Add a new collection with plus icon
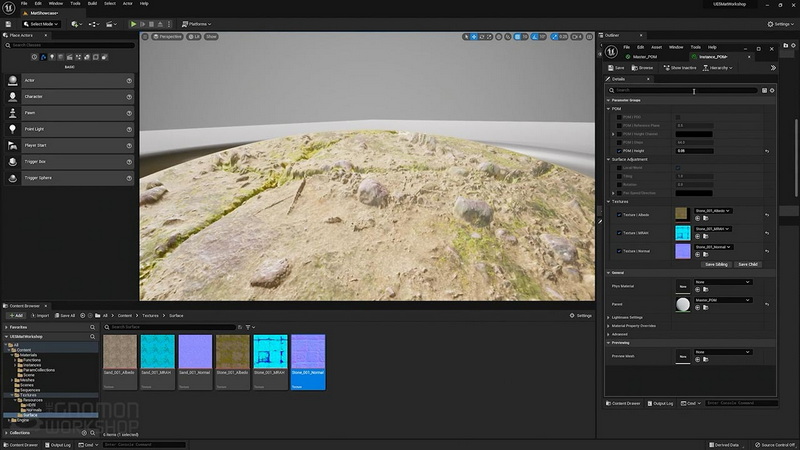Image resolution: width=800 pixels, height=450 pixels. click(84, 433)
